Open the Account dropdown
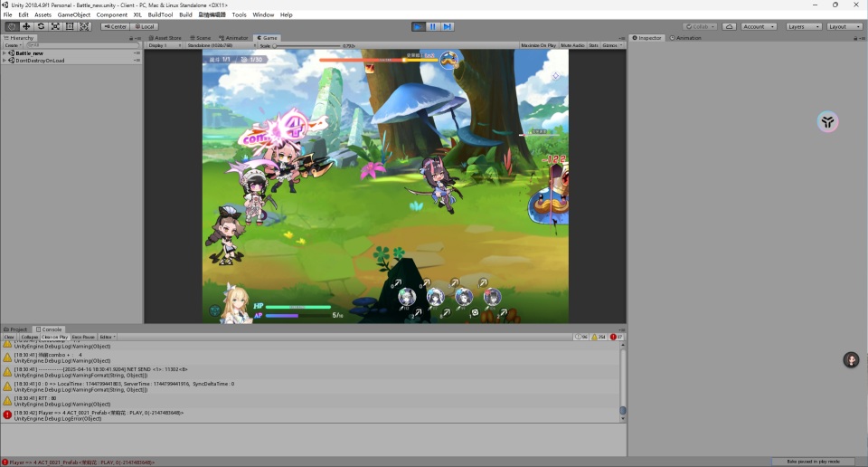Image resolution: width=868 pixels, height=467 pixels. click(x=759, y=26)
